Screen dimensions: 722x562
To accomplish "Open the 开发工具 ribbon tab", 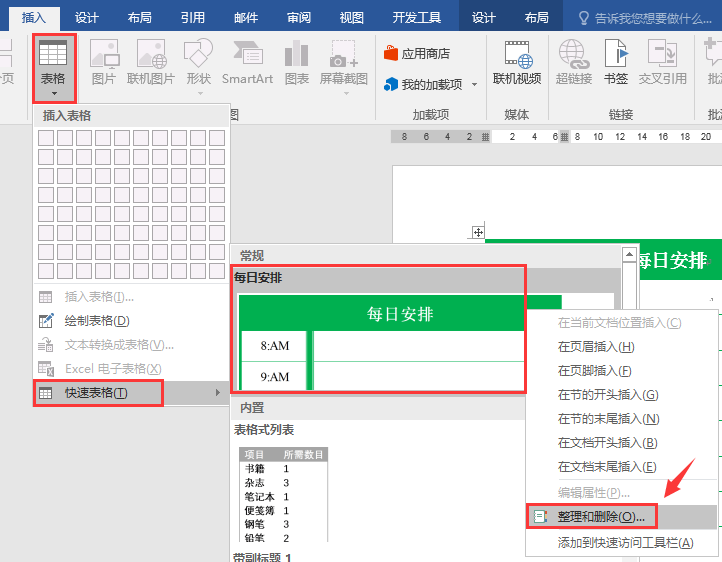I will coord(417,18).
